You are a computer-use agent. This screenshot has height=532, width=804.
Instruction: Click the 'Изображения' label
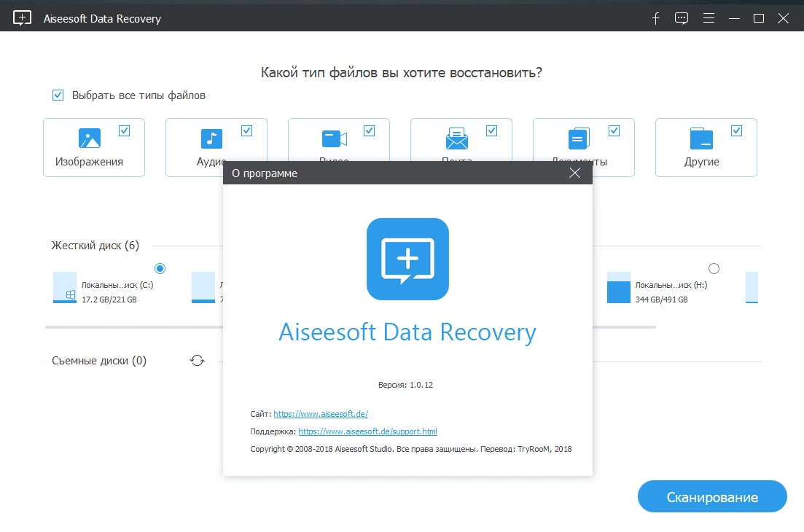(x=89, y=162)
